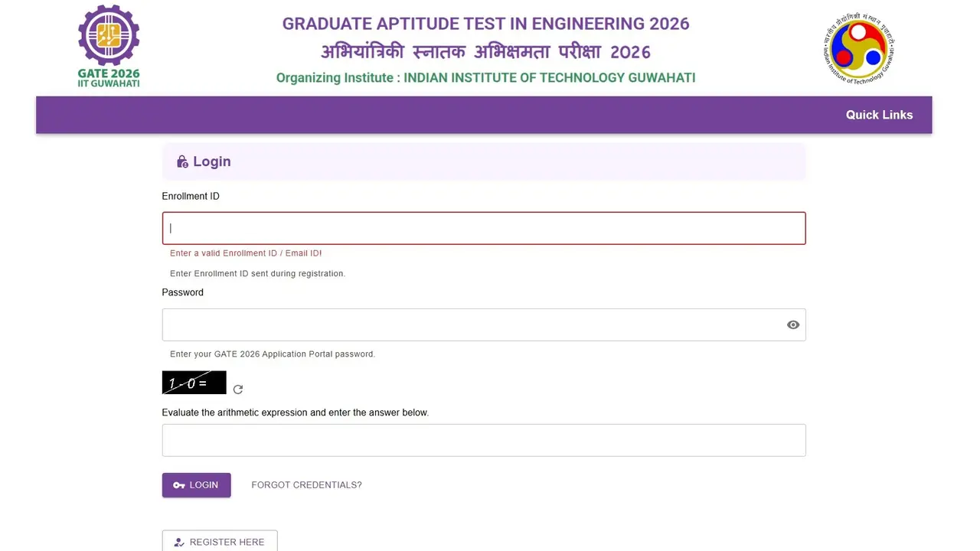Click the person icon on Register Here
Screen dimensions: 980x551
[179, 543]
